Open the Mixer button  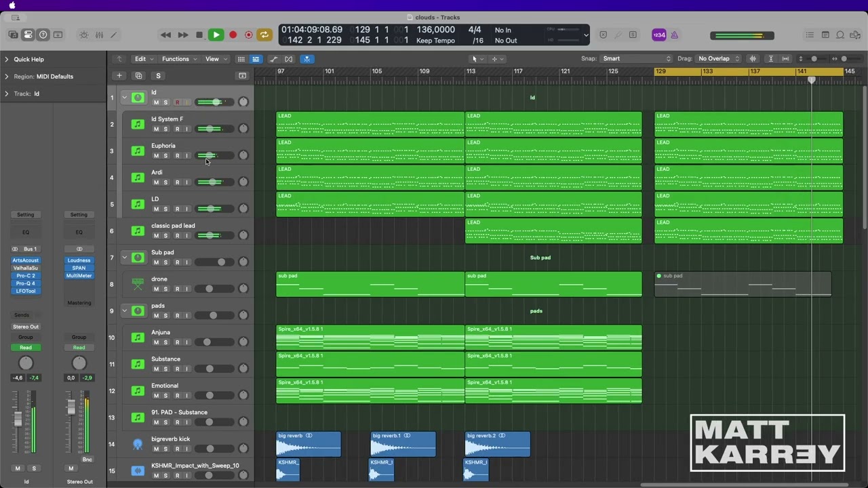(x=99, y=35)
